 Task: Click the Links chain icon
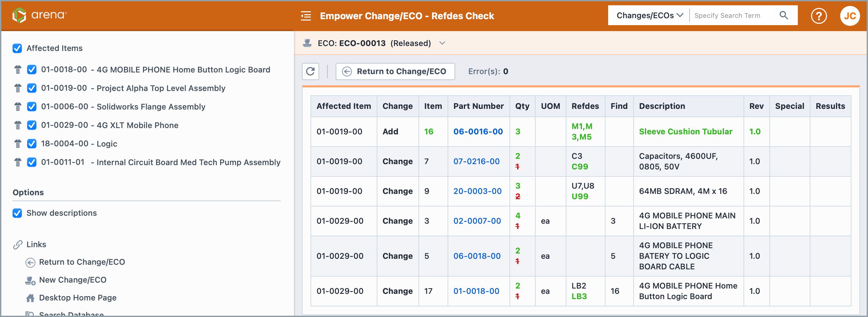point(18,245)
